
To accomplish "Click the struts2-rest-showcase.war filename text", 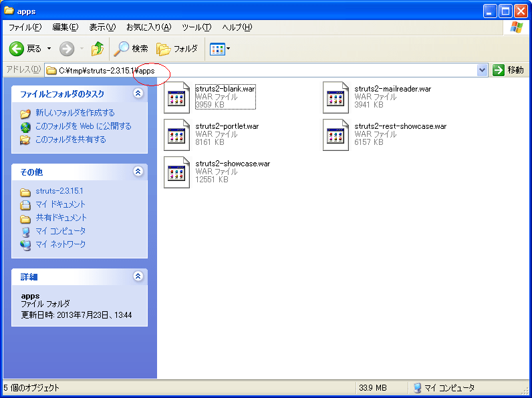I will point(400,126).
